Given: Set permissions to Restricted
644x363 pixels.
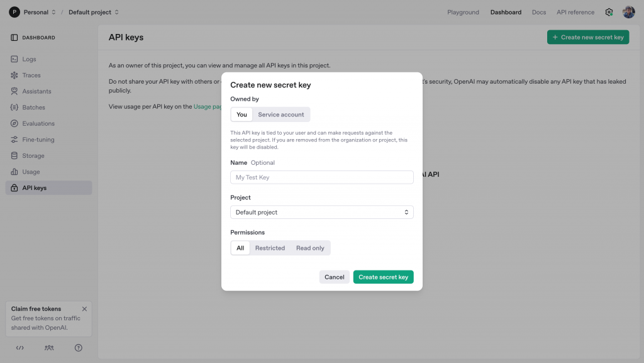Looking at the screenshot, I should coord(270,248).
